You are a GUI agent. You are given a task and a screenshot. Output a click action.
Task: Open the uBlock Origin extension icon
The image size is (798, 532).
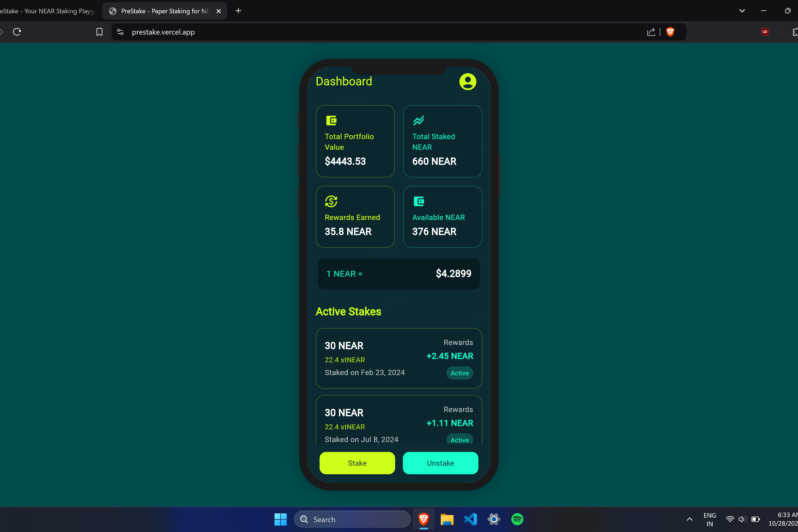765,32
